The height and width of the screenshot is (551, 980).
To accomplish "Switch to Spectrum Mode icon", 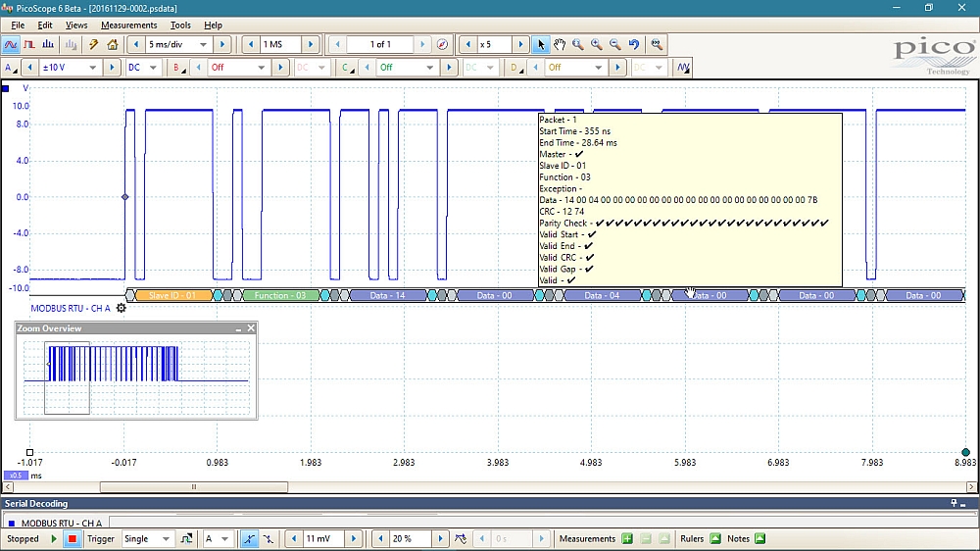I will pyautogui.click(x=48, y=44).
